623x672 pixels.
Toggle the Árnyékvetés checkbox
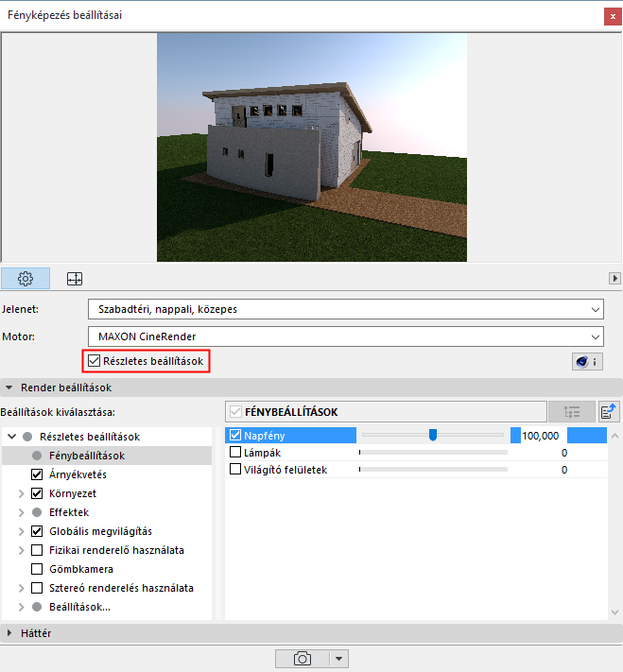(x=37, y=474)
